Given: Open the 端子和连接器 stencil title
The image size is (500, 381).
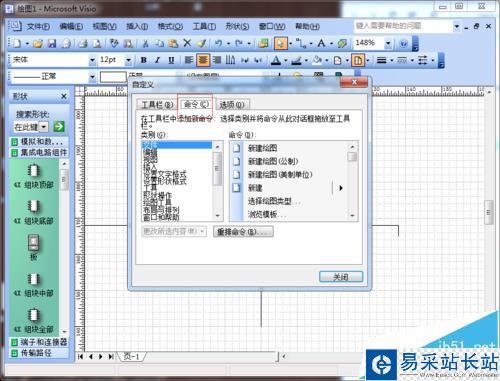Looking at the screenshot, I should 39,342.
